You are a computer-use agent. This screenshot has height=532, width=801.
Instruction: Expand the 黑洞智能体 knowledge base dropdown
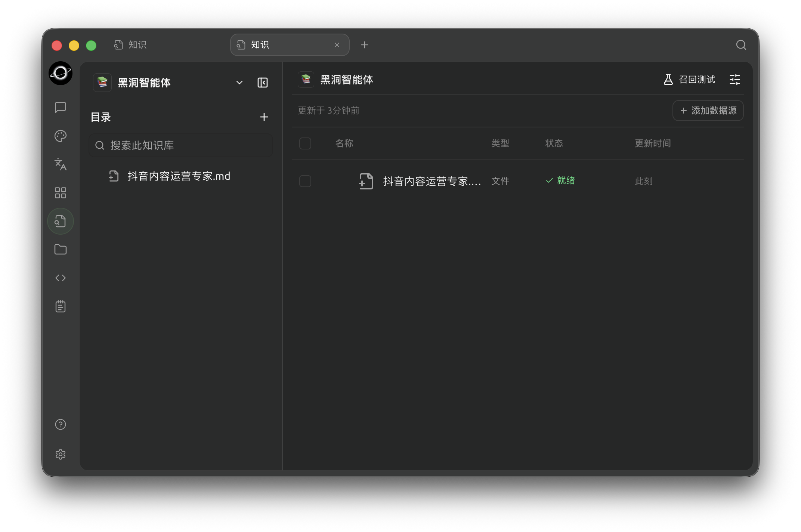(239, 83)
